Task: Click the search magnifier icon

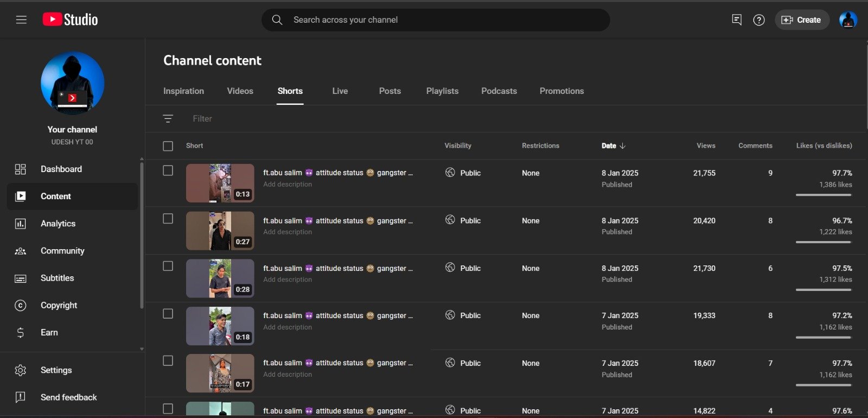Action: 277,20
